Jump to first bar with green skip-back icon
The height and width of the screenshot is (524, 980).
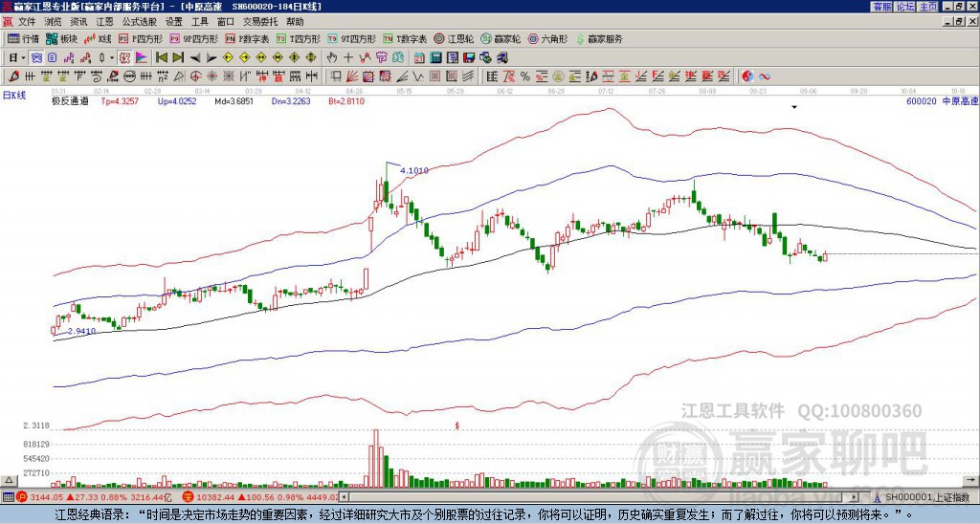coord(161,57)
